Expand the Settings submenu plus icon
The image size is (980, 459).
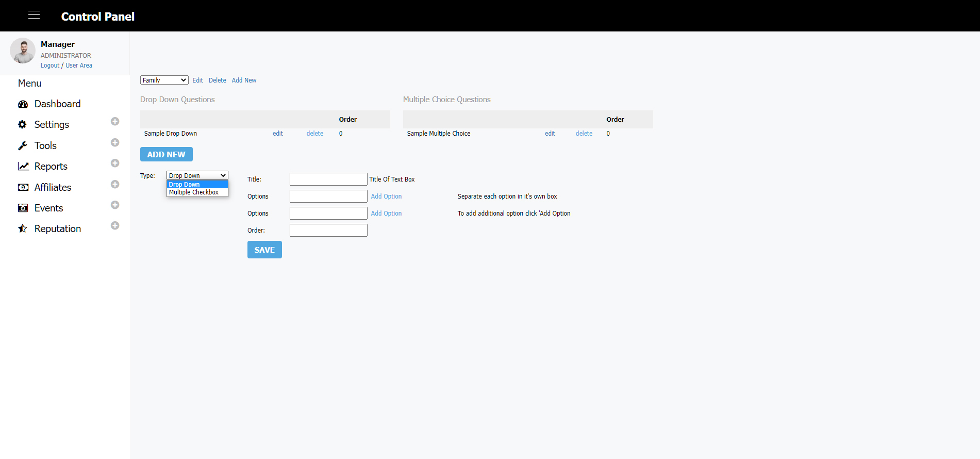point(115,121)
